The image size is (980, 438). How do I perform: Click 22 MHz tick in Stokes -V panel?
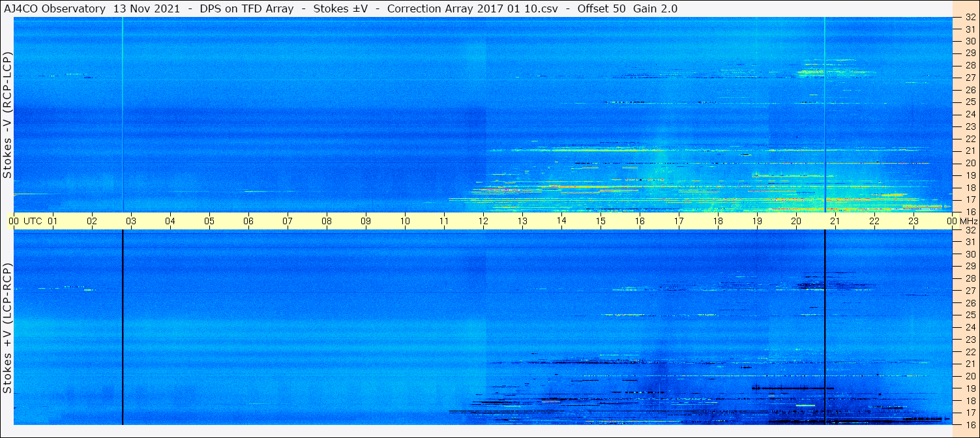(970, 138)
